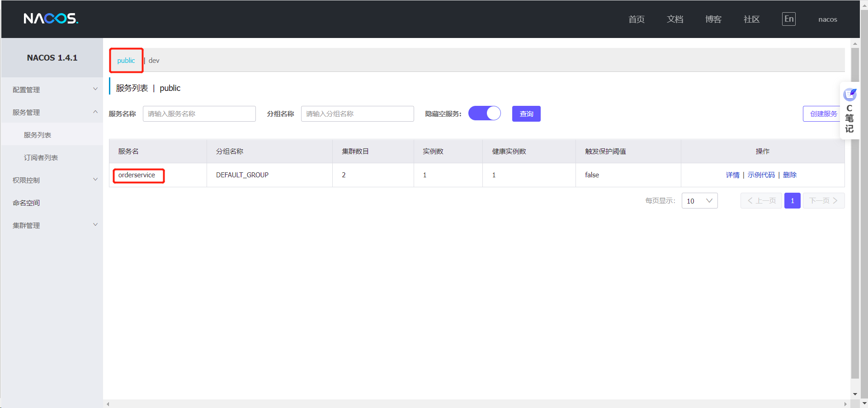Open the C笔记 note widget icon
868x408 pixels.
coord(850,95)
